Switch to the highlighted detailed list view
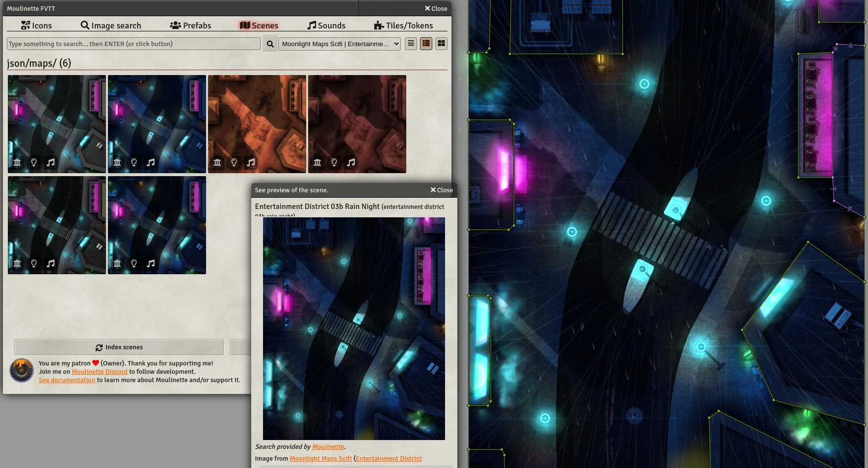This screenshot has width=868, height=468. click(x=426, y=44)
